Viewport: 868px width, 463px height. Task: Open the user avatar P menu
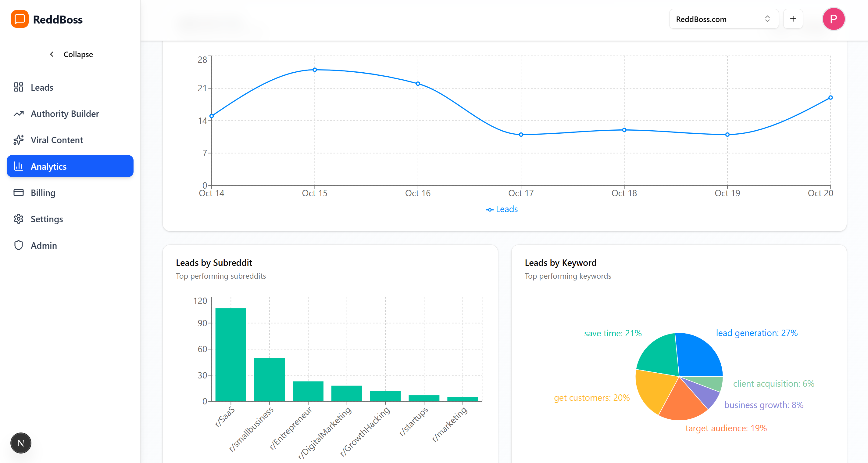833,19
